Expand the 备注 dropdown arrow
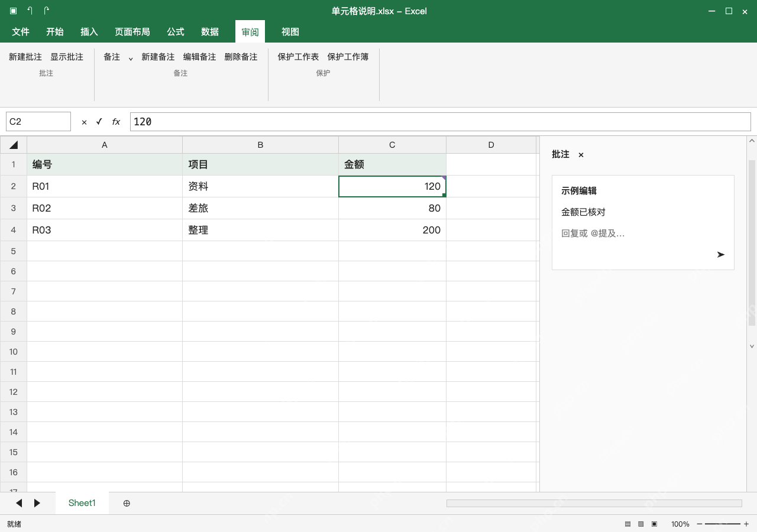Screen dimensions: 757x532 (131, 58)
